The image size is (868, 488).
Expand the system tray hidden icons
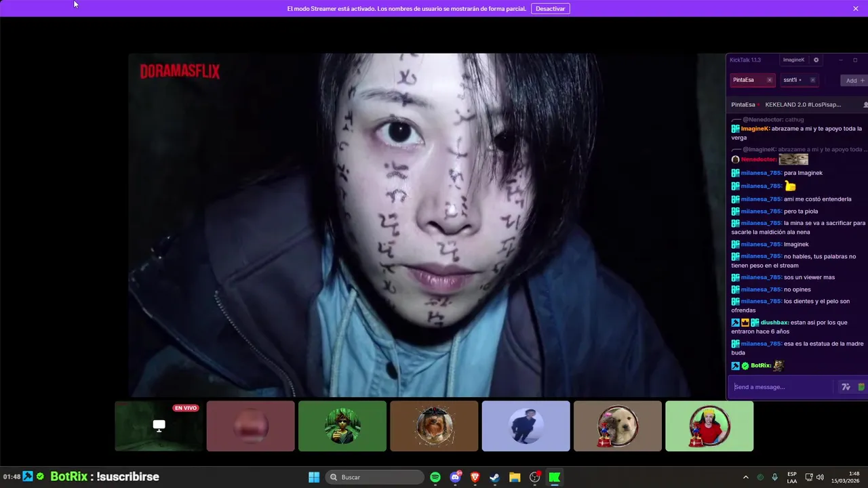coord(746,477)
